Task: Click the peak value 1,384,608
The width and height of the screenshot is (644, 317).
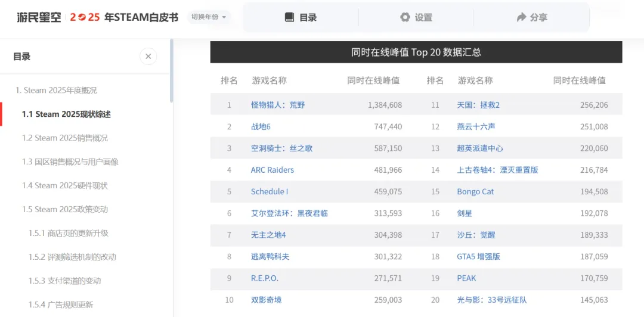Action: coord(385,105)
